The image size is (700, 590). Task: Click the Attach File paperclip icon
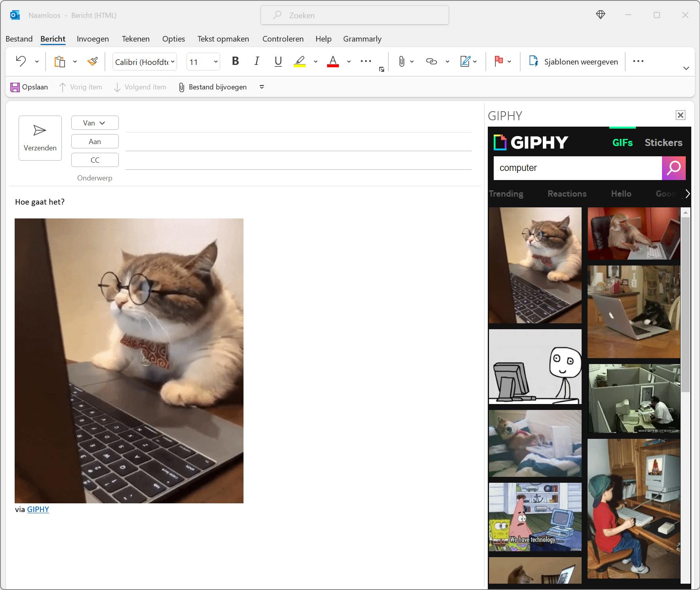click(401, 61)
